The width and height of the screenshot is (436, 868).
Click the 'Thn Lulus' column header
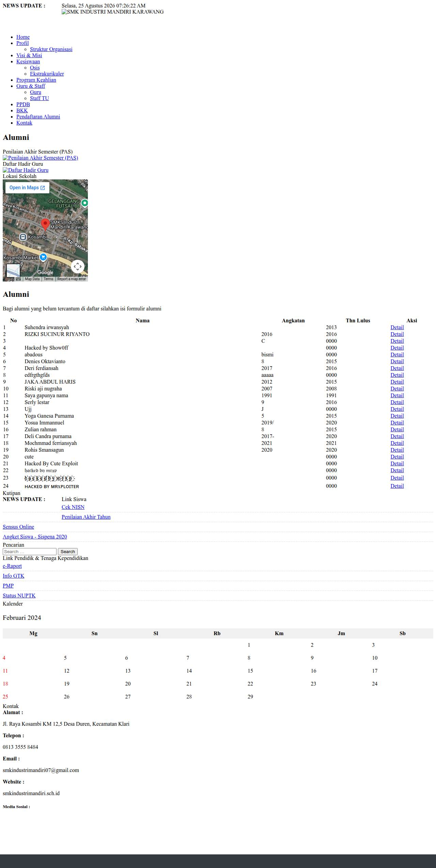(358, 321)
